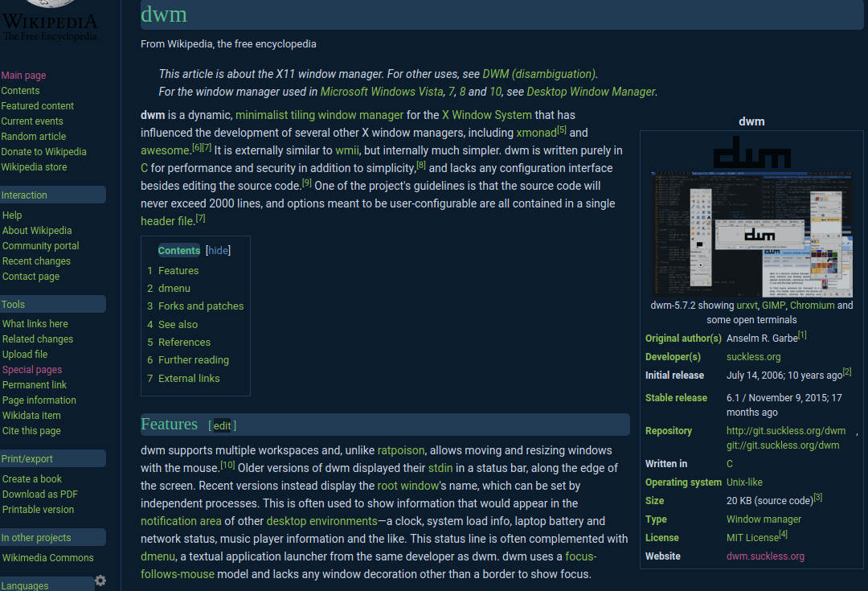
Task: Hide the Contents table of contents
Action: click(x=218, y=250)
